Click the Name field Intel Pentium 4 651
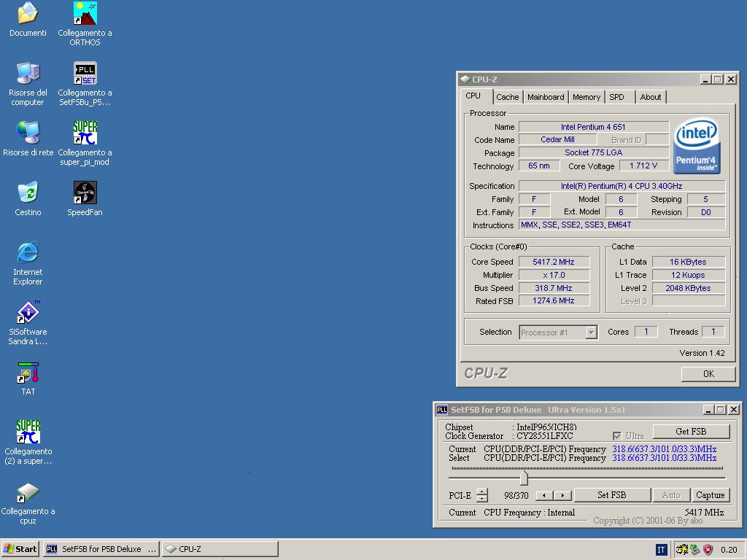Image resolution: width=747 pixels, height=560 pixels. [x=593, y=127]
